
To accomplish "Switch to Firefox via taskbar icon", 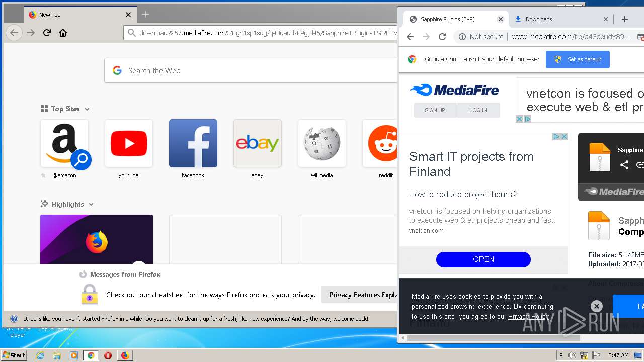I will coord(125,355).
